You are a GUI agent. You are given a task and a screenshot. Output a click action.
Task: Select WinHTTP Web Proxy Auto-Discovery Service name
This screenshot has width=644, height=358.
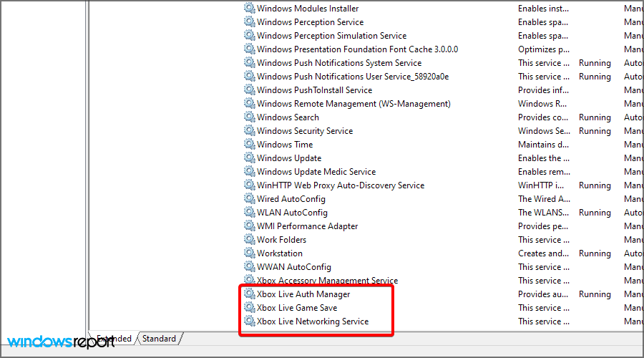pos(341,185)
